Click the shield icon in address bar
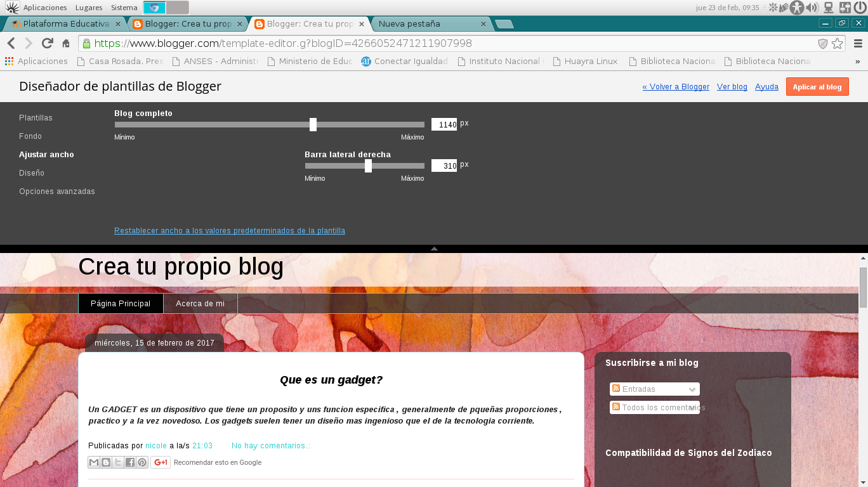Viewport: 868px width, 487px height. (823, 43)
